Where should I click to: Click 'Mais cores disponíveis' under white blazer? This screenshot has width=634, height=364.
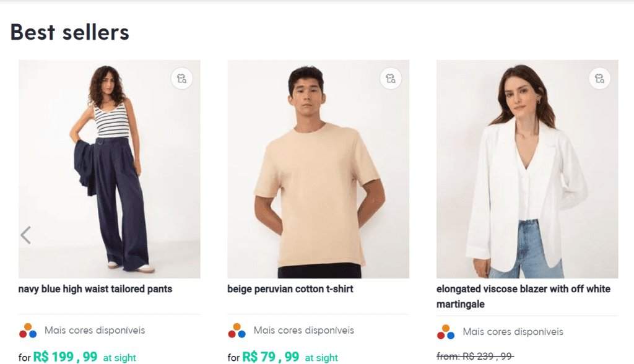[513, 332]
